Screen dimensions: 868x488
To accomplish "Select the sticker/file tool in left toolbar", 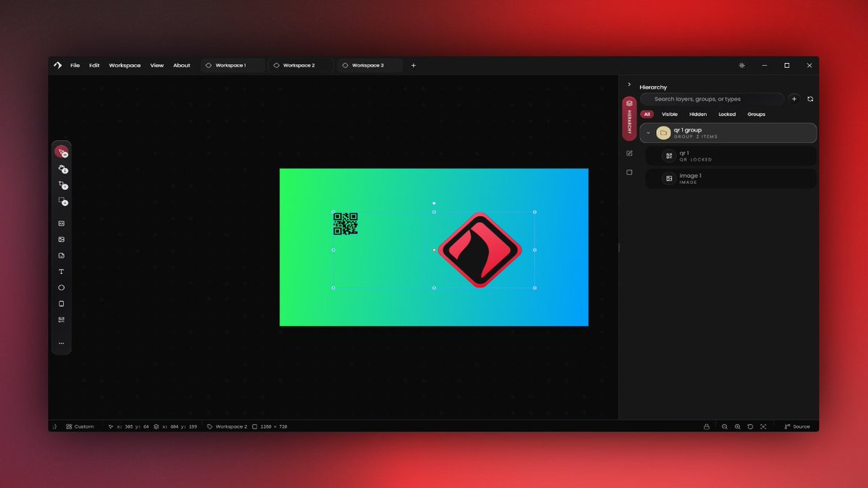I will [61, 256].
